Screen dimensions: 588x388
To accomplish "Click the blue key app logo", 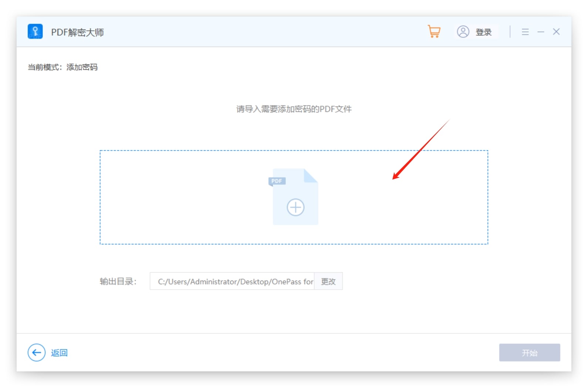I will click(x=35, y=32).
